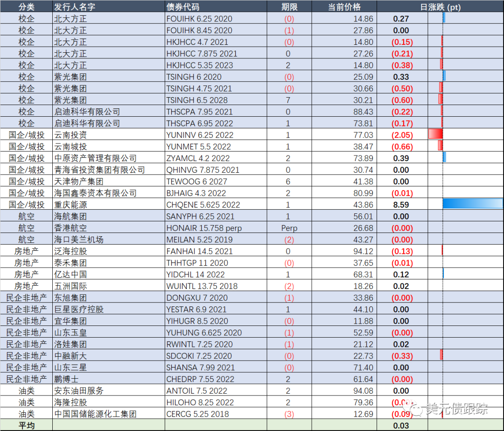Select bond code CHEDRP 7.55 2022
The height and width of the screenshot is (431, 504).
click(x=200, y=379)
